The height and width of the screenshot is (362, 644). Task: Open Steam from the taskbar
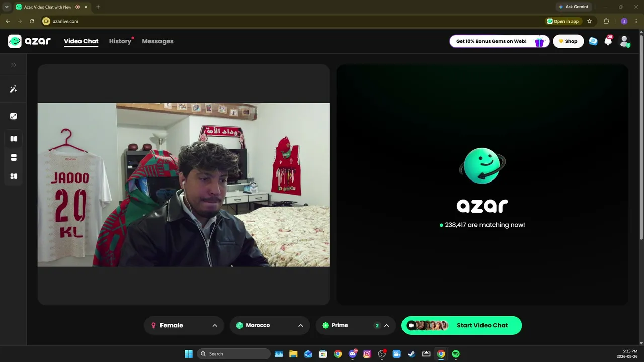point(412,354)
